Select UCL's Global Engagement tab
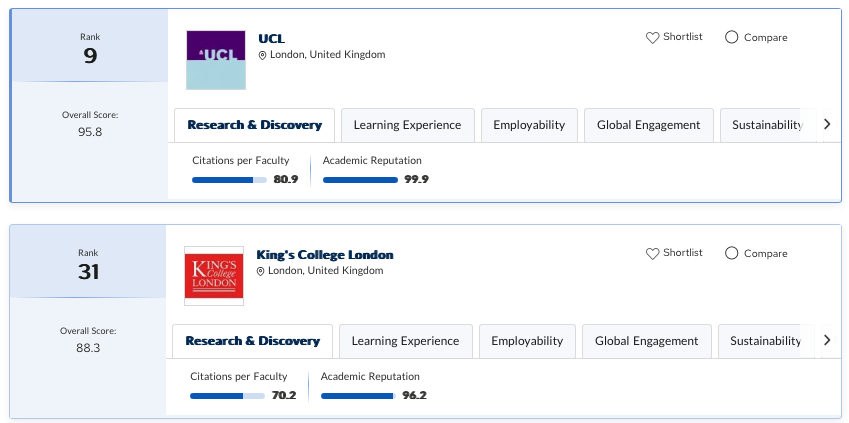 point(649,125)
